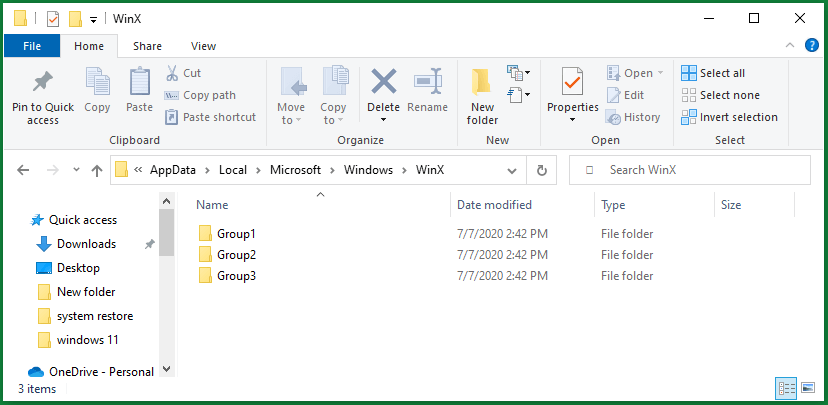The image size is (828, 405).
Task: Click into the Search WinX box
Action: pos(690,170)
